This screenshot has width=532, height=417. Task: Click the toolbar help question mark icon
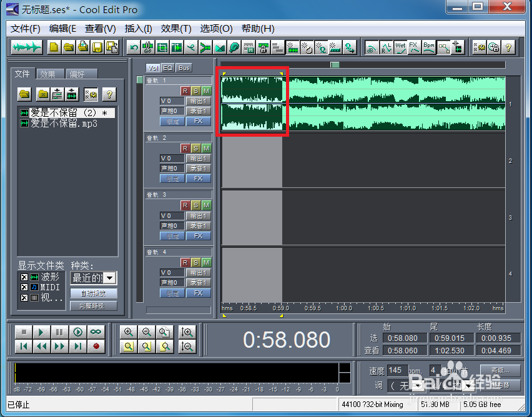click(508, 47)
